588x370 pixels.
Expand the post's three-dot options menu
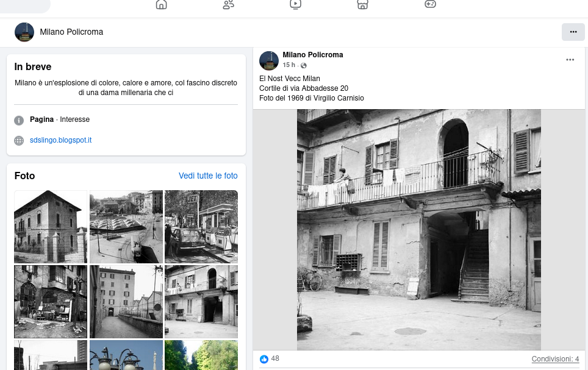[x=570, y=60]
